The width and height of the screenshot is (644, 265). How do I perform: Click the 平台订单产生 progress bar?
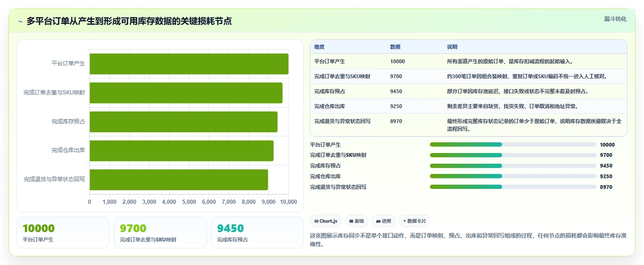click(x=513, y=144)
